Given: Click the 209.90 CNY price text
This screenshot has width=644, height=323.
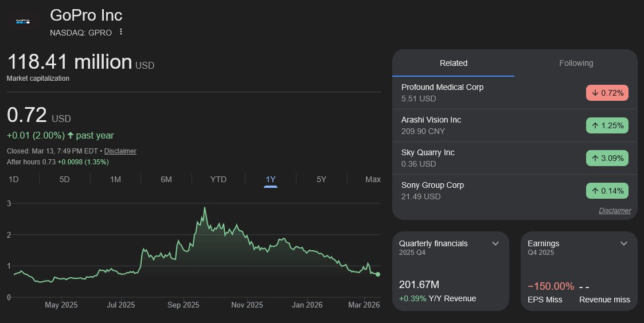Looking at the screenshot, I should pyautogui.click(x=423, y=131).
